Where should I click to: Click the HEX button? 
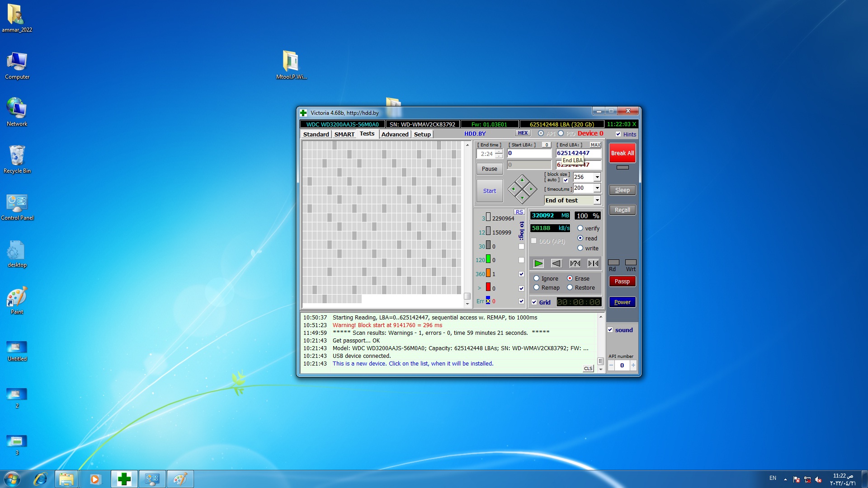(523, 133)
